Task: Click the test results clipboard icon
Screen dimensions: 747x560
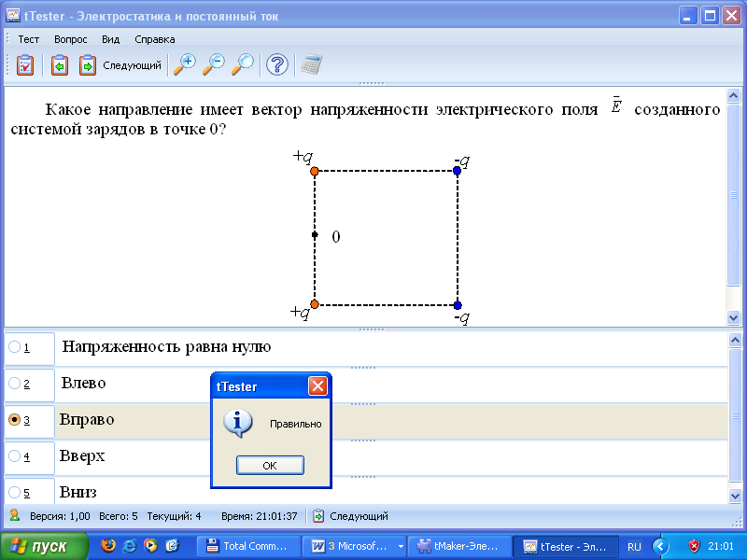Action: 25,65
